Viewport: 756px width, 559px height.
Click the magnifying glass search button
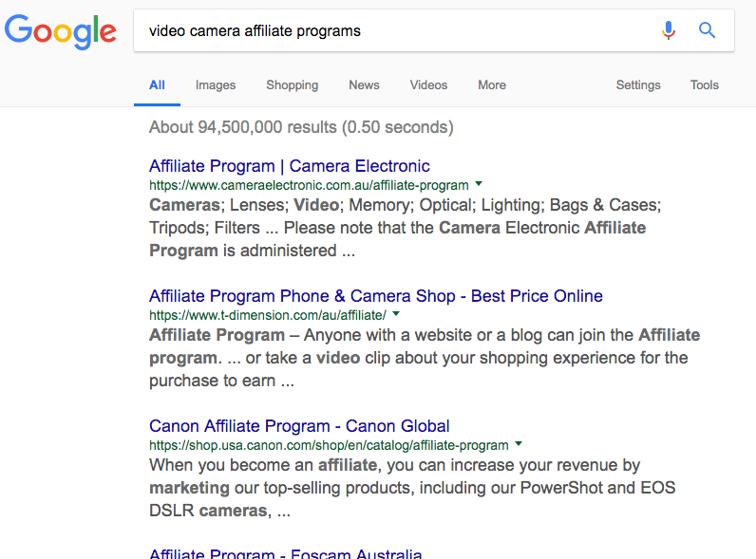coord(707,30)
